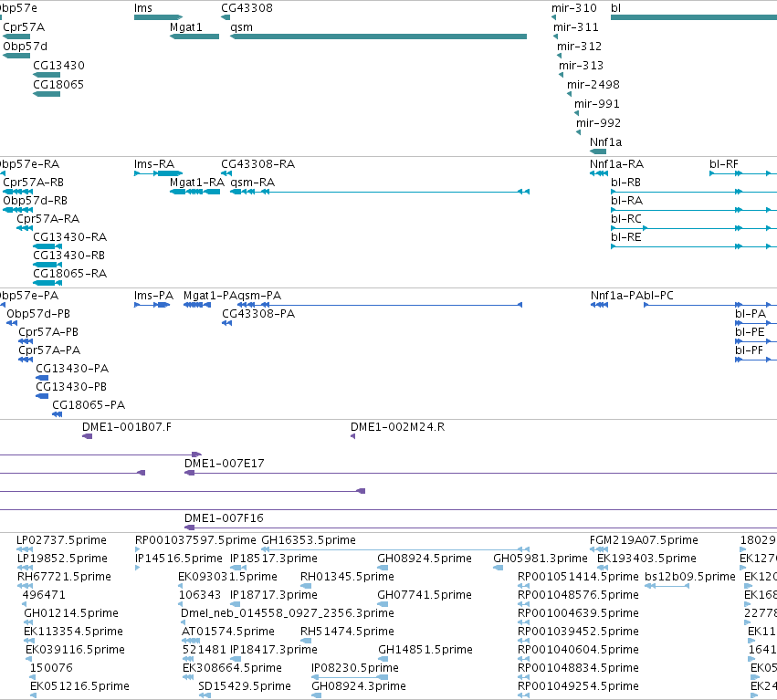Select bs12b09.5prime EST label

point(690,577)
